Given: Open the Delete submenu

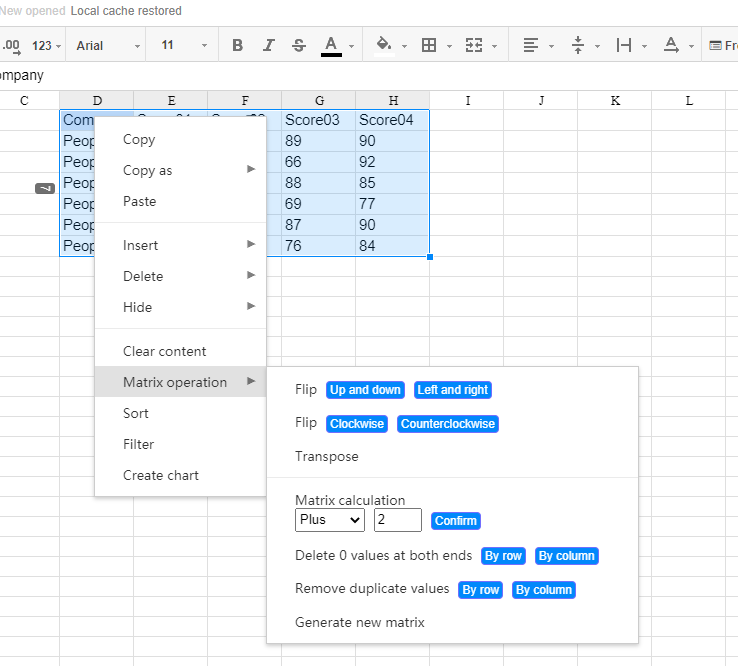Looking at the screenshot, I should pyautogui.click(x=180, y=276).
